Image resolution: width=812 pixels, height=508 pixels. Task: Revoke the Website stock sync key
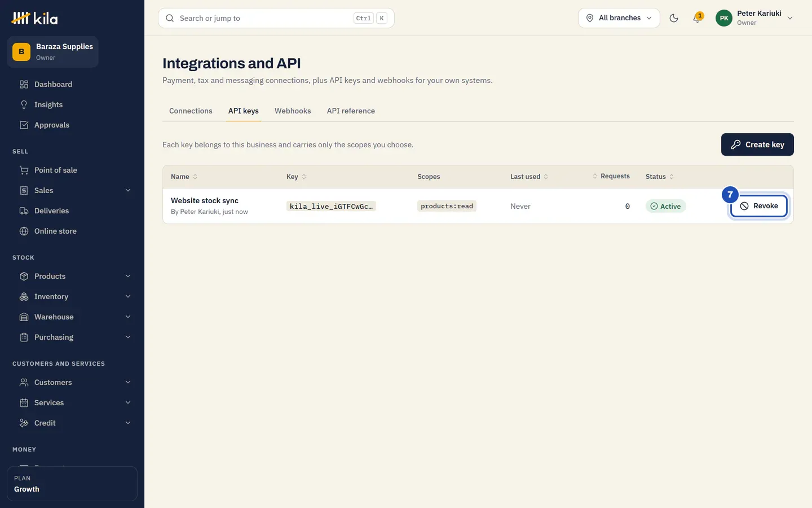pos(759,206)
